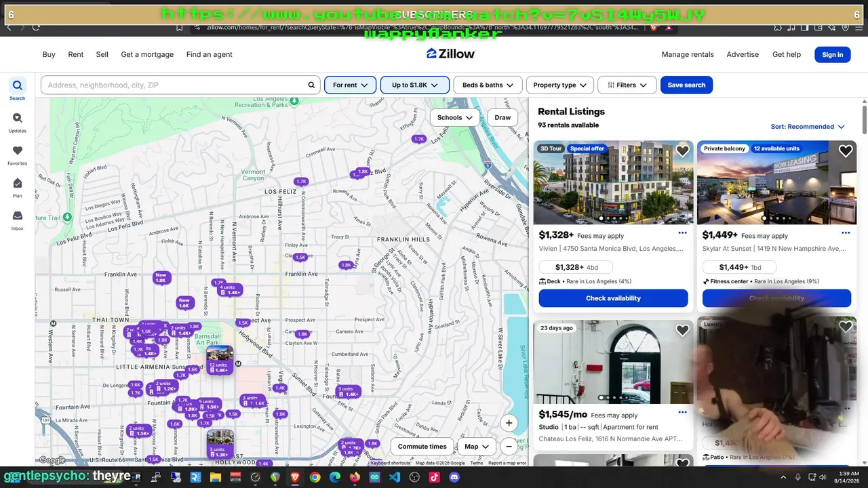Open the Up to $1.8K price dropdown

[x=415, y=85]
